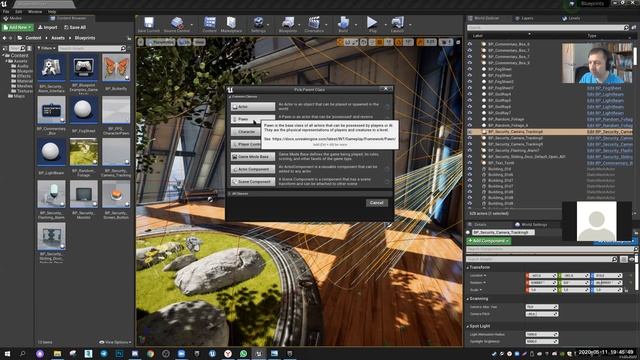
Task: Toggle visibility of BP_Security_Flashing_Alarm in the outliner
Action: [x=470, y=151]
